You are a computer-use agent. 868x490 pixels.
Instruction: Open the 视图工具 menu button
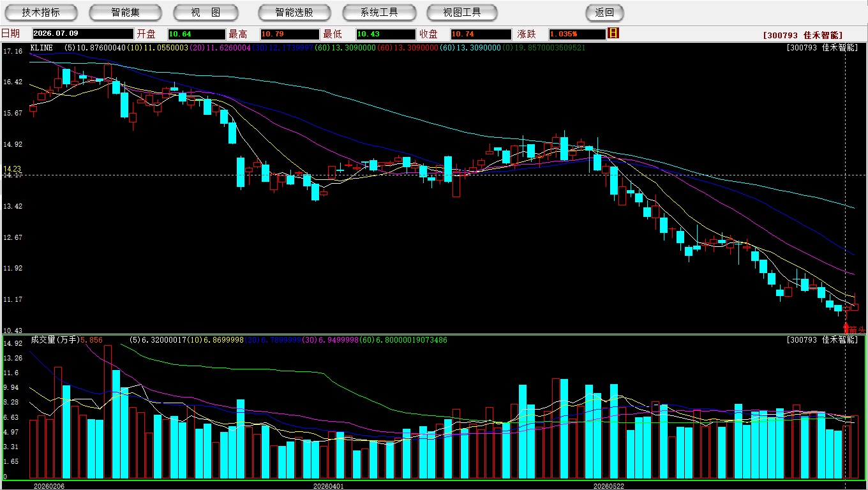[462, 12]
